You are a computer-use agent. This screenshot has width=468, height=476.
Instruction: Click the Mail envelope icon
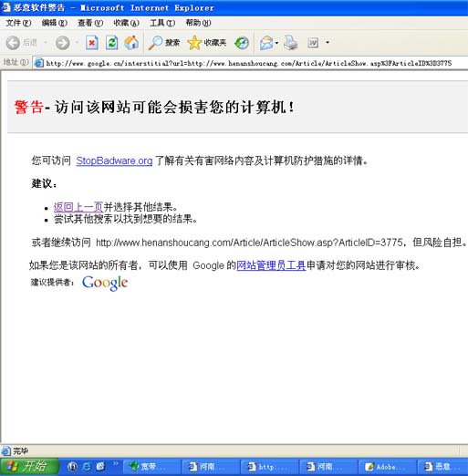click(x=266, y=43)
